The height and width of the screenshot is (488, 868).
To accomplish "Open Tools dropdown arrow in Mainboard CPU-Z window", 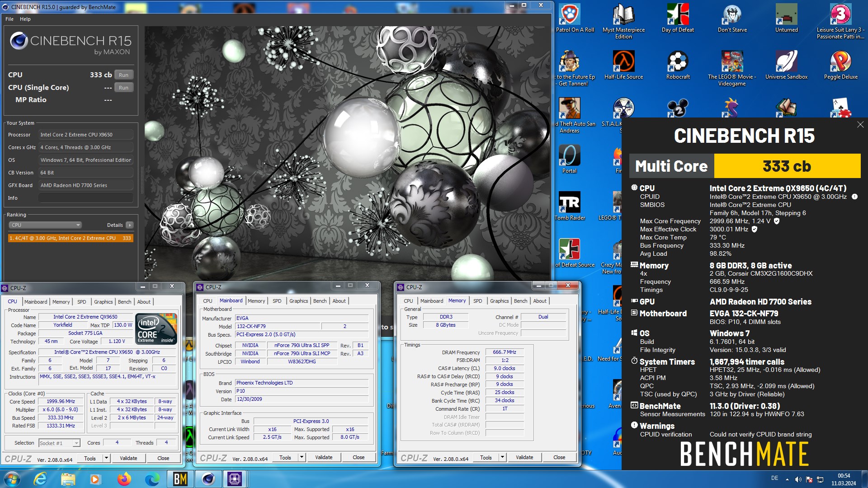I will (x=302, y=457).
